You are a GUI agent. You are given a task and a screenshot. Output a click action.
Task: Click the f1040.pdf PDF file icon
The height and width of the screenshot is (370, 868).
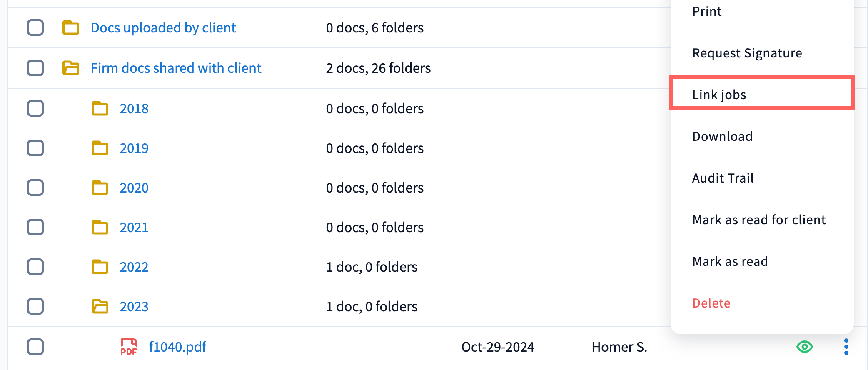click(x=129, y=347)
